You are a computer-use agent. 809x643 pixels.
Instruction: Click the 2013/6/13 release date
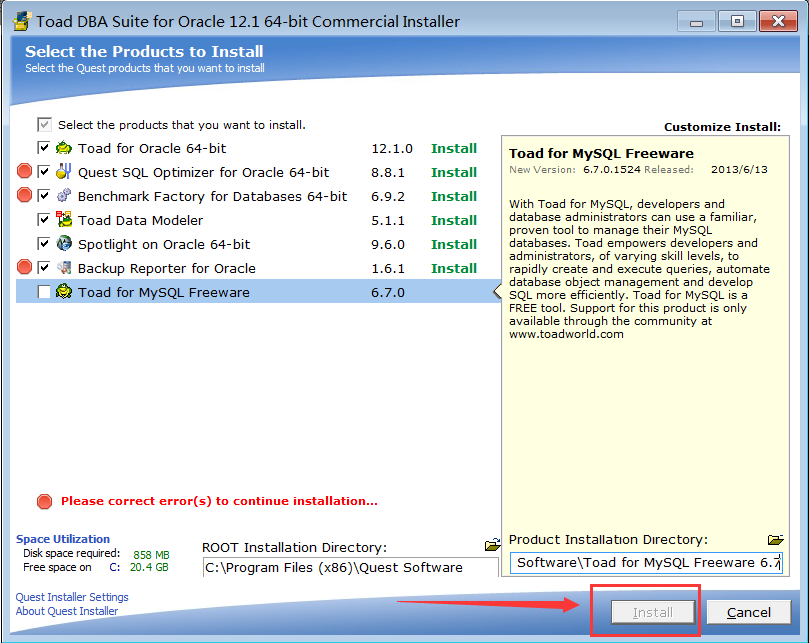tap(739, 170)
